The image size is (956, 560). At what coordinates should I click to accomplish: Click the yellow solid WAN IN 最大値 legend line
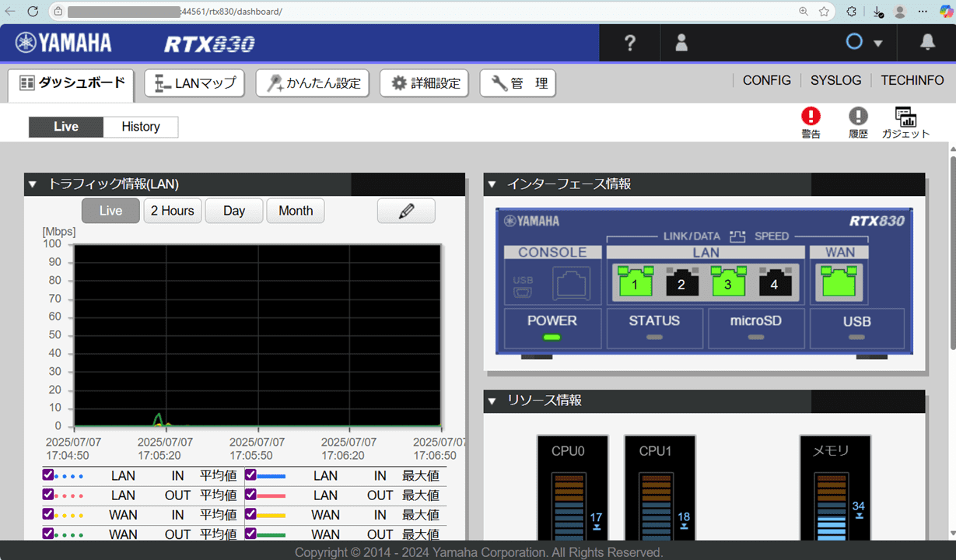(271, 515)
